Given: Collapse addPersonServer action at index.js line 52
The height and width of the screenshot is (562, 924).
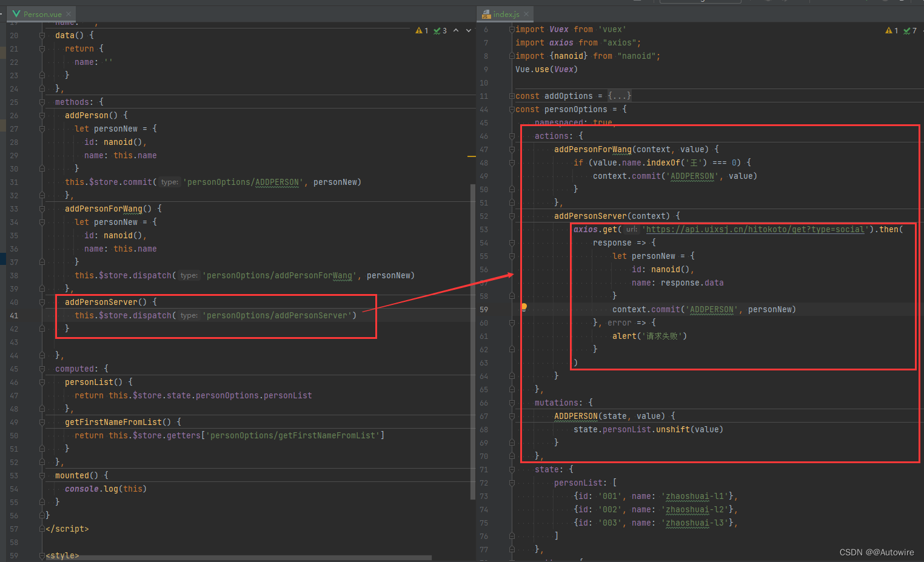Looking at the screenshot, I should [x=512, y=216].
